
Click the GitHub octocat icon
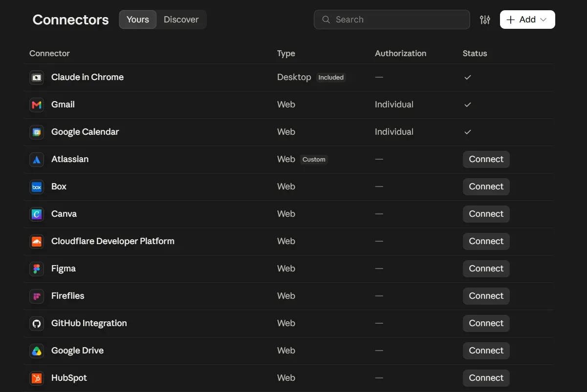[x=37, y=323]
